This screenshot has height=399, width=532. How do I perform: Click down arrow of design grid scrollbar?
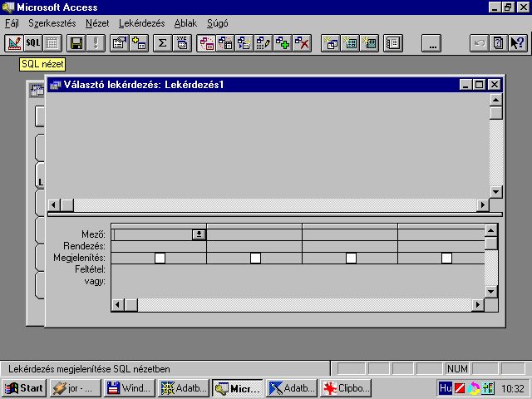pos(491,291)
